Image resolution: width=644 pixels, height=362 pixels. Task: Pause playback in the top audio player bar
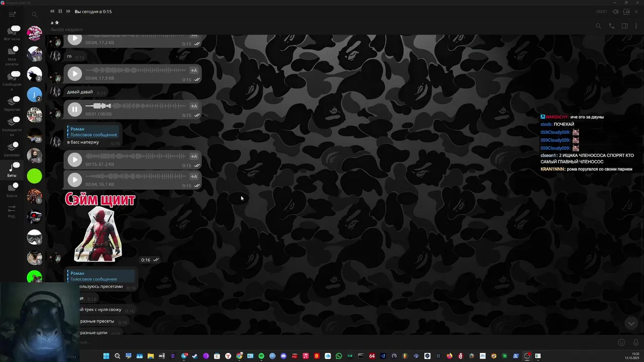pos(60,11)
